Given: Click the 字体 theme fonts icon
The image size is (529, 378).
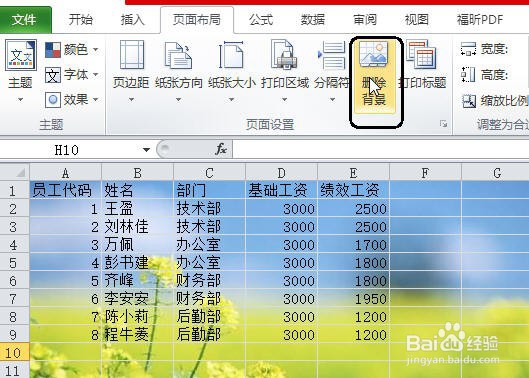Looking at the screenshot, I should (x=53, y=75).
